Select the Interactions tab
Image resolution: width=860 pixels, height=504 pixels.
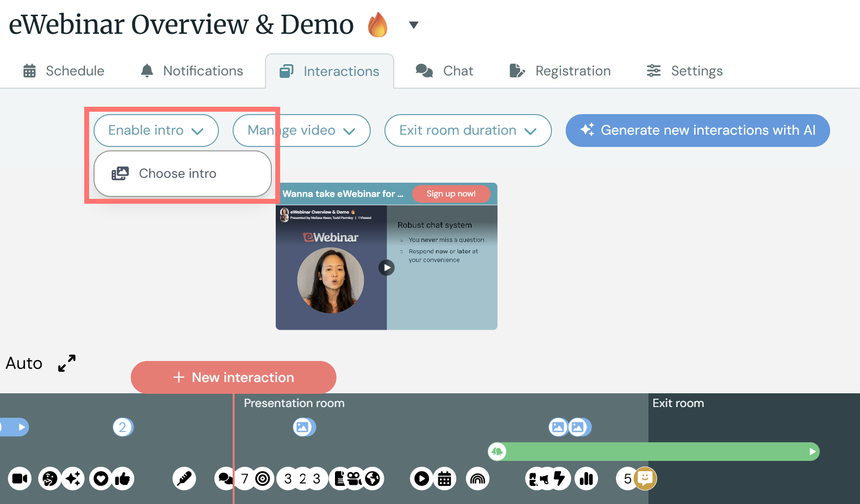329,72
